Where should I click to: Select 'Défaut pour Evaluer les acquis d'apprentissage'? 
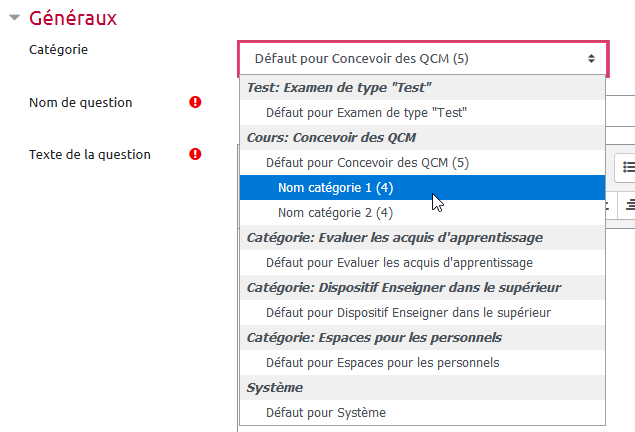(399, 262)
